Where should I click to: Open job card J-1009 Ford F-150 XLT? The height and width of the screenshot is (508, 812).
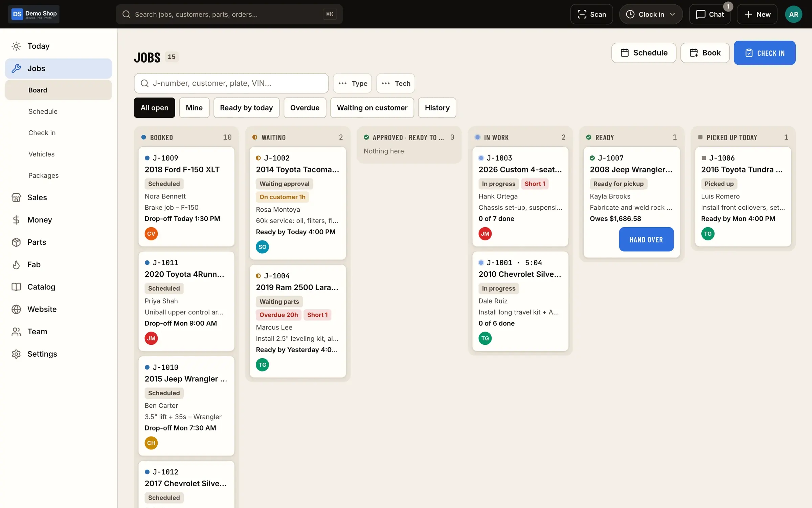(186, 196)
